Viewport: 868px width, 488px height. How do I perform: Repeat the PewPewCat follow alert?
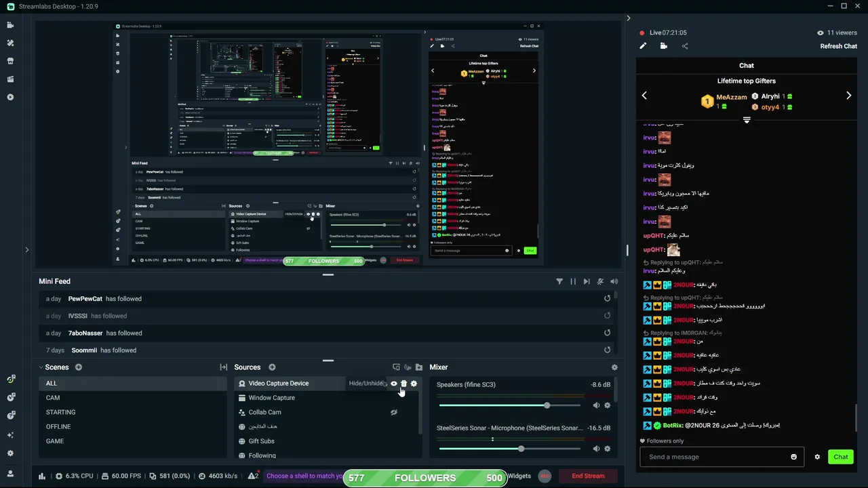(x=607, y=299)
